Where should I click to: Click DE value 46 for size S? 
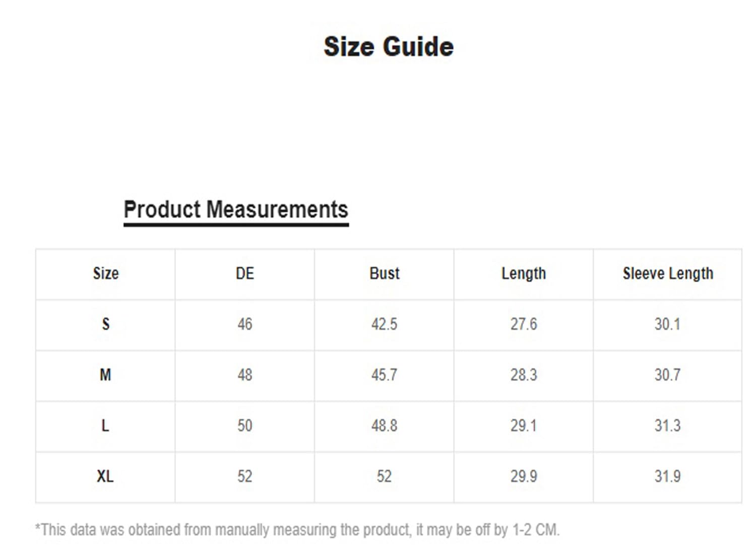coord(245,324)
